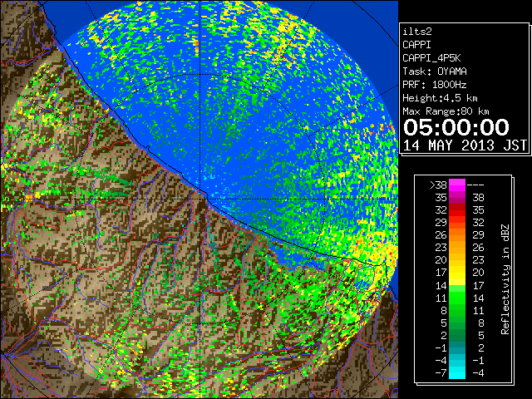Click the 'ilts2' label in info box

pos(417,32)
